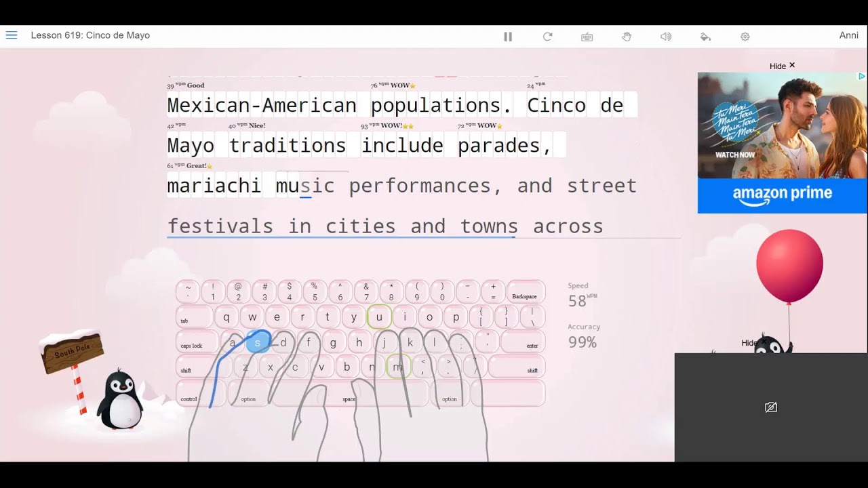
Task: Click the AdChoices icon on the ad
Action: click(861, 77)
